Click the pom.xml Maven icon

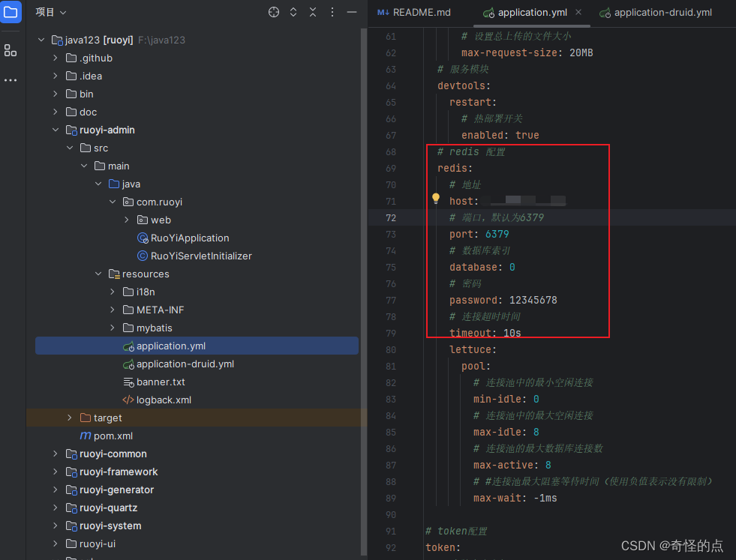pos(86,436)
